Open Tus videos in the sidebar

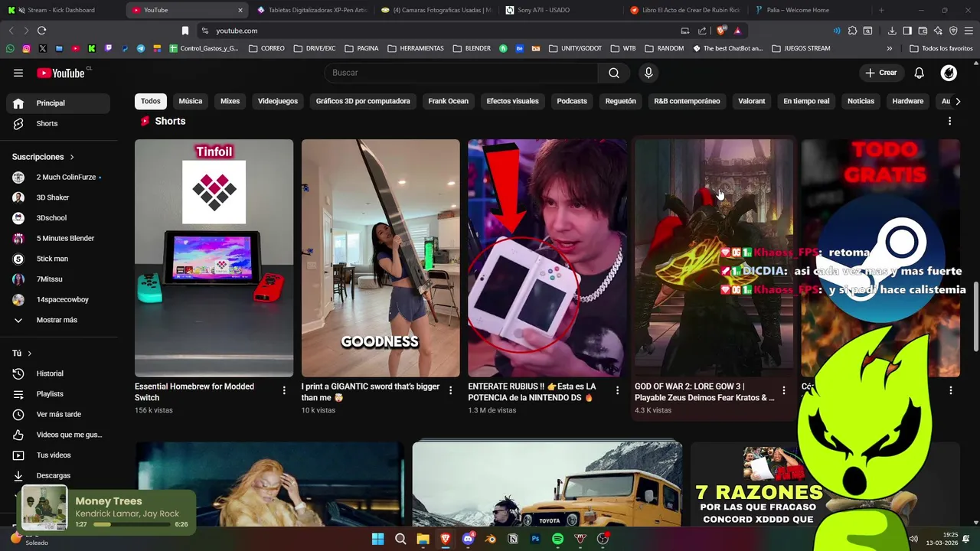pos(59,455)
